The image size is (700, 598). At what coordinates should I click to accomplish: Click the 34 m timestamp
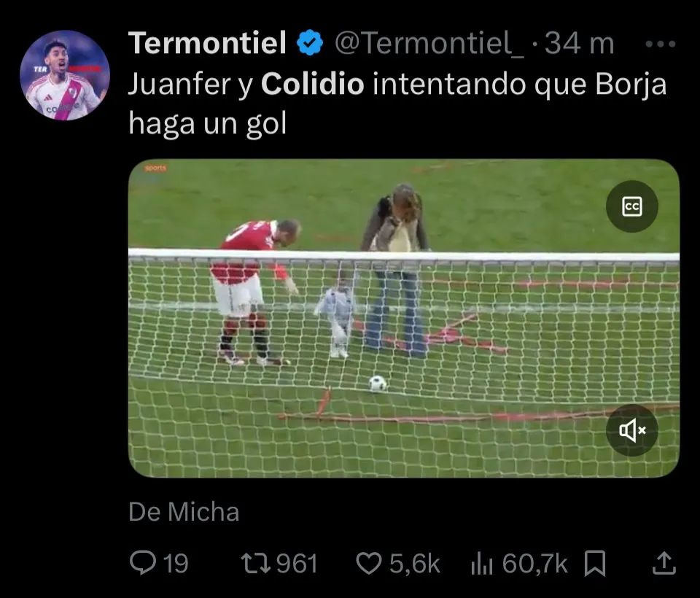[580, 44]
